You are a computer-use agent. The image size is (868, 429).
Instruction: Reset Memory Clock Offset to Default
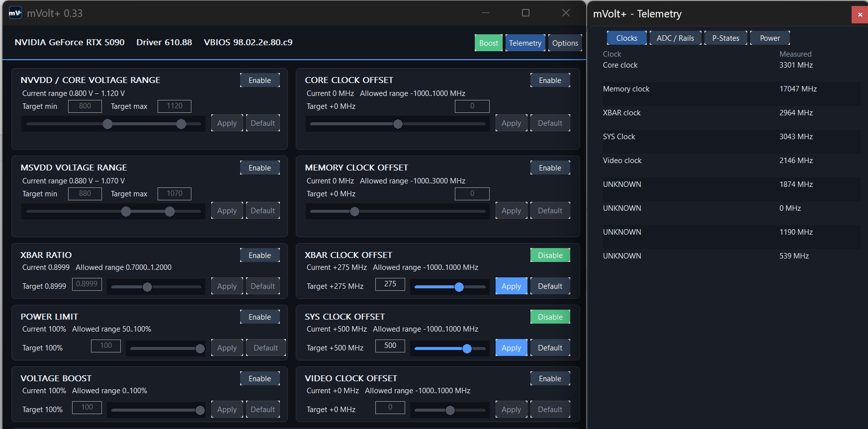click(550, 211)
